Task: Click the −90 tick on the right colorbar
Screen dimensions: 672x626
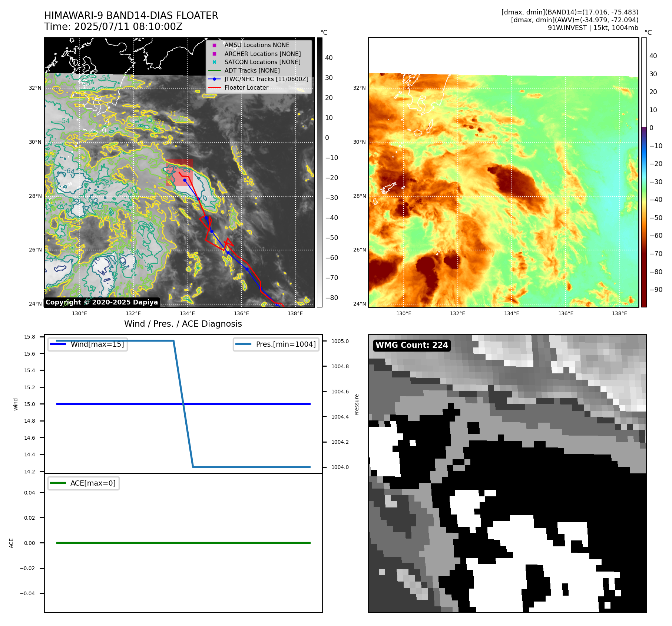Action: (x=656, y=290)
